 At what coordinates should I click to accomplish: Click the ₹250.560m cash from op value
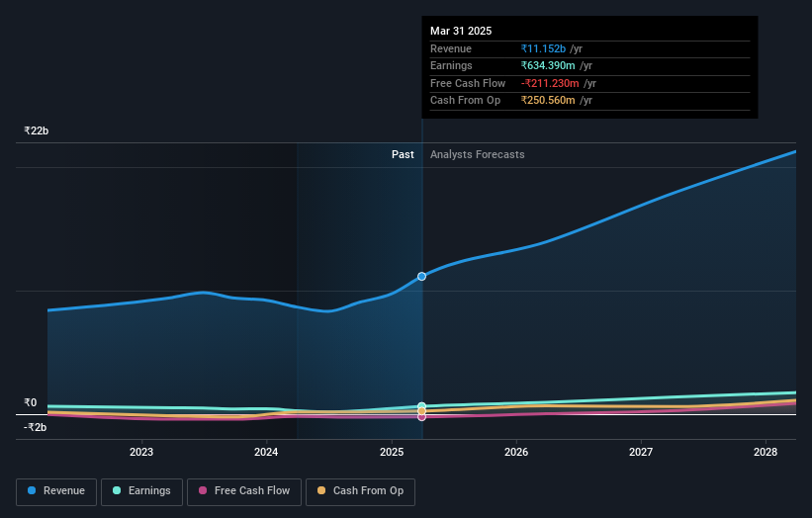pyautogui.click(x=548, y=101)
